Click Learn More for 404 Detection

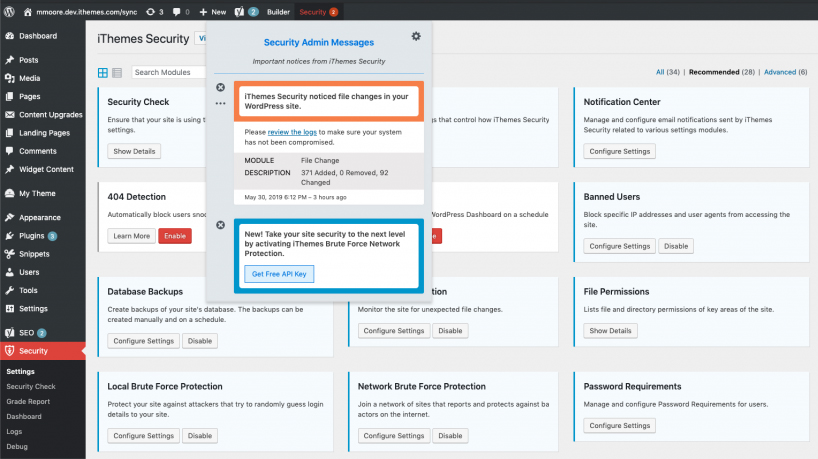(131, 236)
